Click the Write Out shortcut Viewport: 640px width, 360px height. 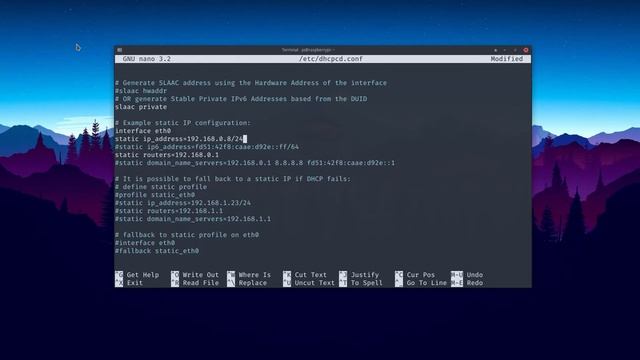click(x=195, y=275)
